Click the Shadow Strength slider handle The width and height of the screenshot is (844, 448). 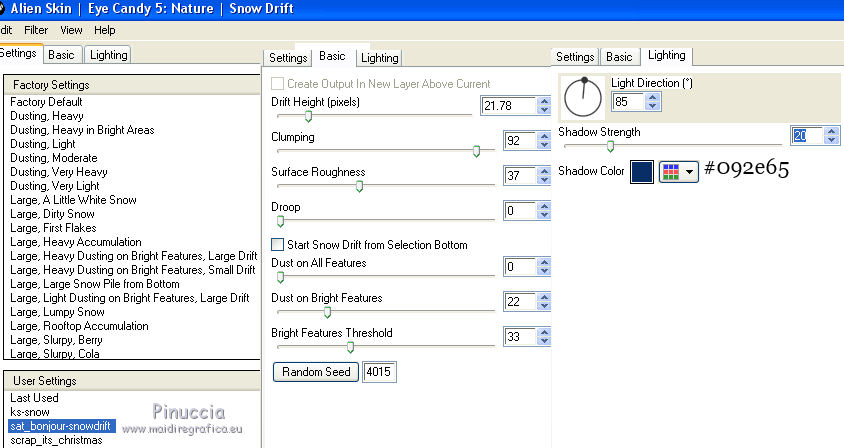point(610,146)
